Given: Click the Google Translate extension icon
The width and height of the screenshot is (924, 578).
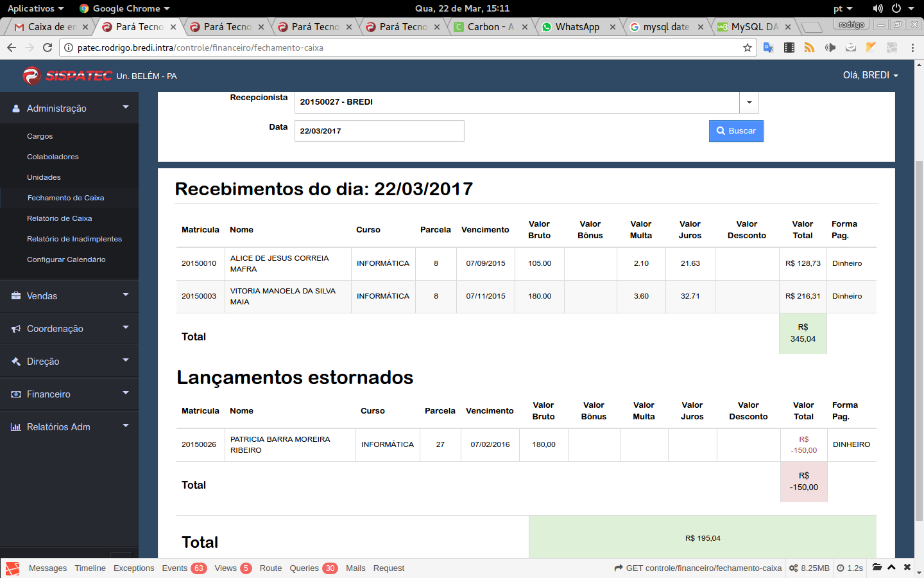Looking at the screenshot, I should click(x=769, y=48).
